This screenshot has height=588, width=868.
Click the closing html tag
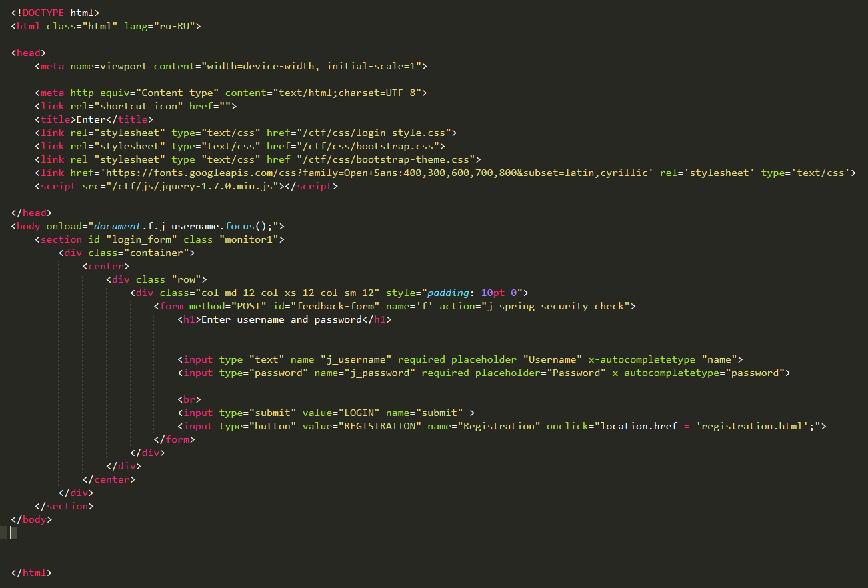(x=31, y=573)
